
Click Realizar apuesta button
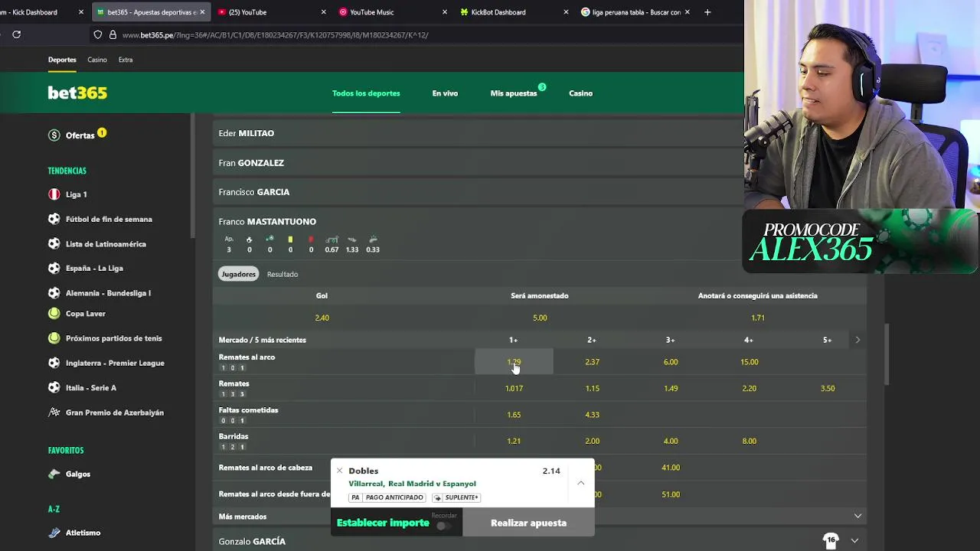[x=528, y=523]
